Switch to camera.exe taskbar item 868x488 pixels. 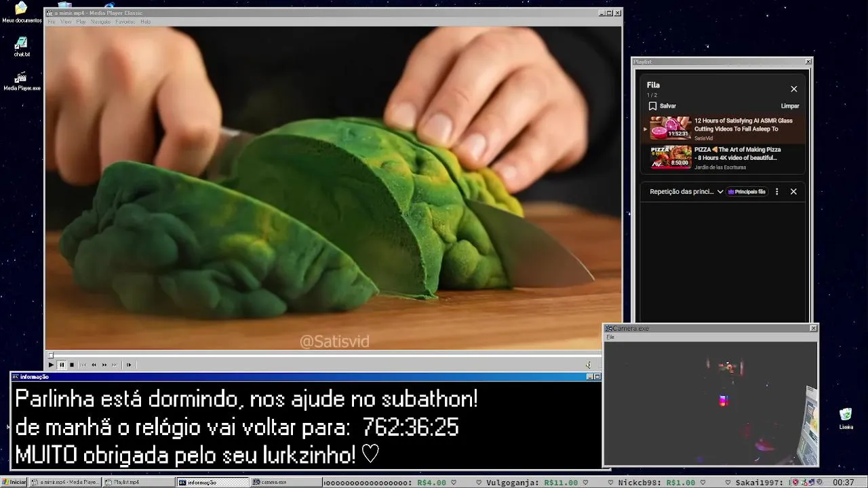[x=285, y=482]
